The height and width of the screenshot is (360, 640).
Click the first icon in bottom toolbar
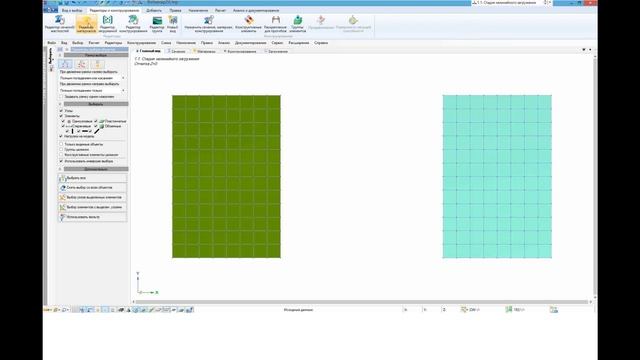pyautogui.click(x=47, y=310)
